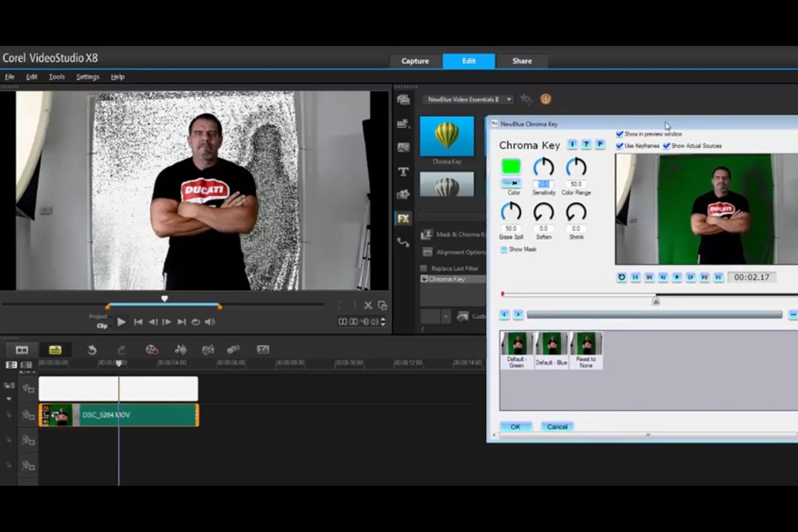The image size is (798, 532).
Task: Switch to Storyboard view icon
Action: tap(22, 349)
